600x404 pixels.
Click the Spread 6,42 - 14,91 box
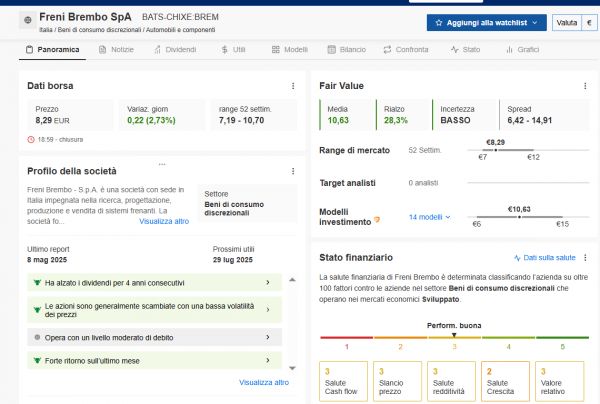coord(545,115)
